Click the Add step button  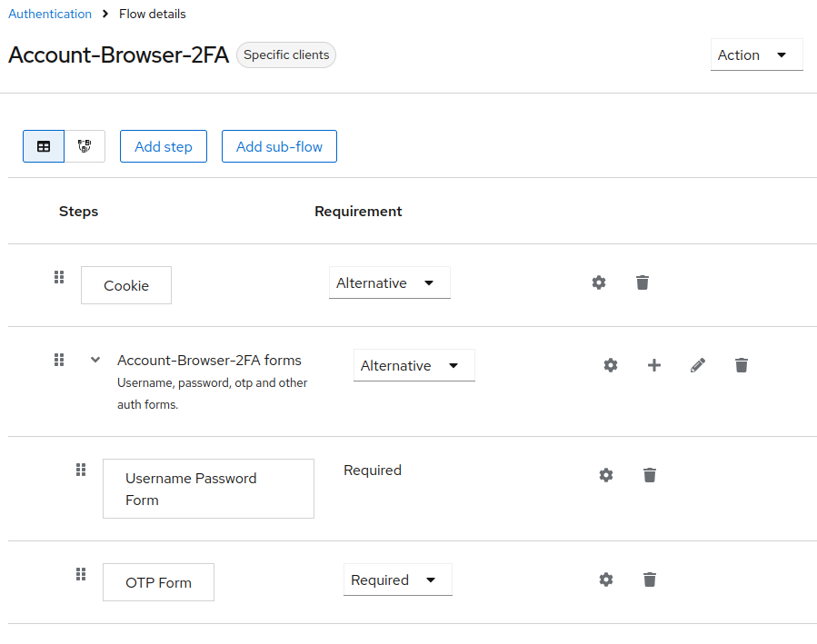[x=164, y=146]
